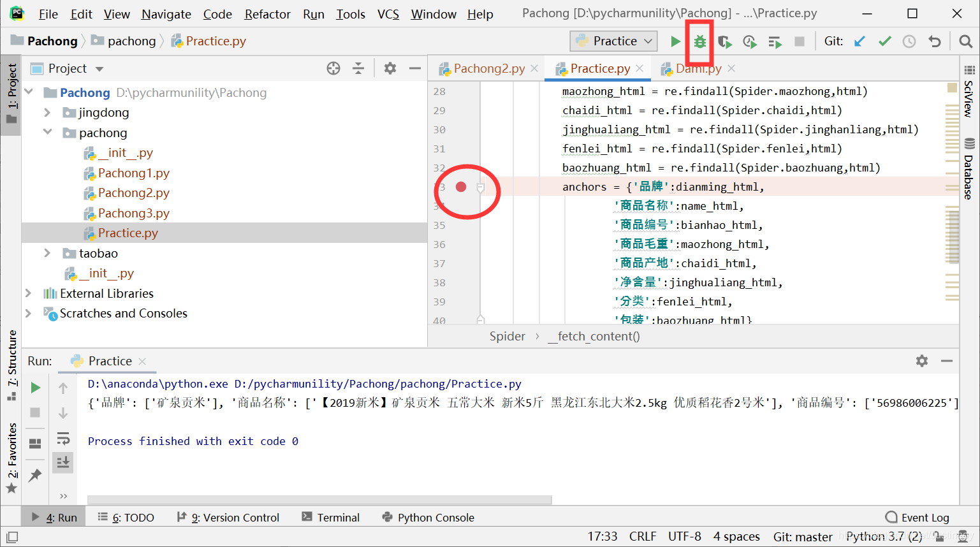Image resolution: width=980 pixels, height=547 pixels.
Task: Open Database side panel
Action: click(x=969, y=168)
